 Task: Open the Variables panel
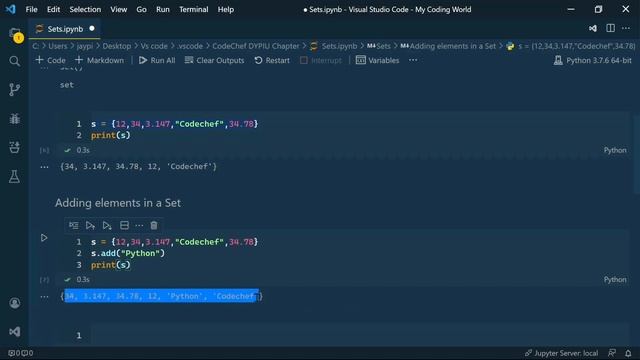pos(377,60)
